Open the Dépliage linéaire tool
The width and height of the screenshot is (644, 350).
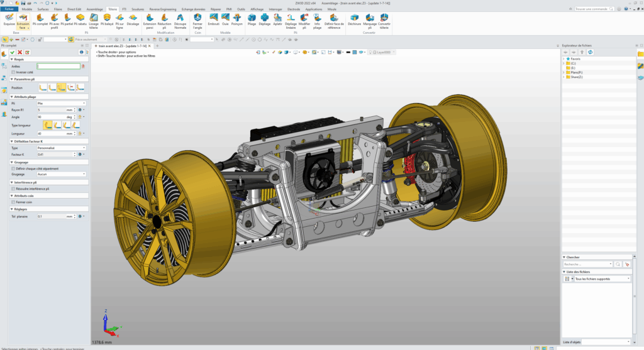point(291,21)
